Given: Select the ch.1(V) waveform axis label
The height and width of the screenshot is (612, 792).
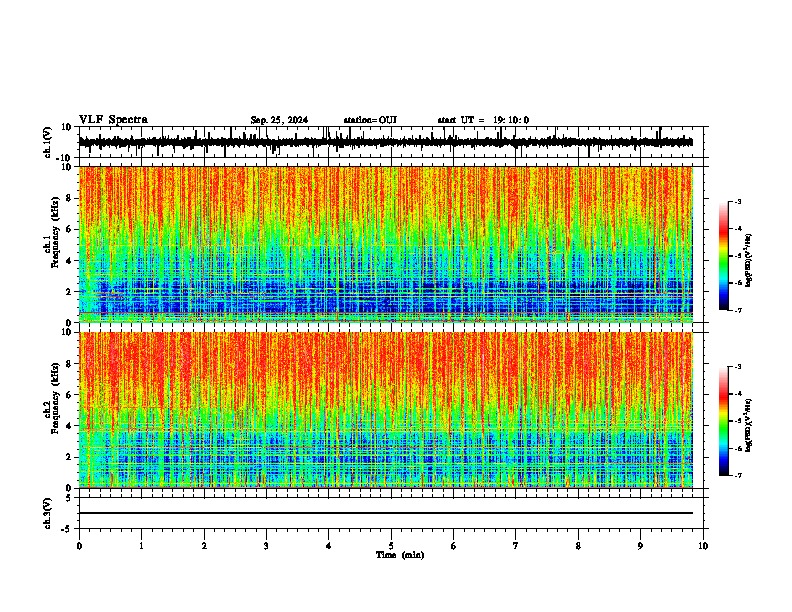Looking at the screenshot, I should click(48, 142).
